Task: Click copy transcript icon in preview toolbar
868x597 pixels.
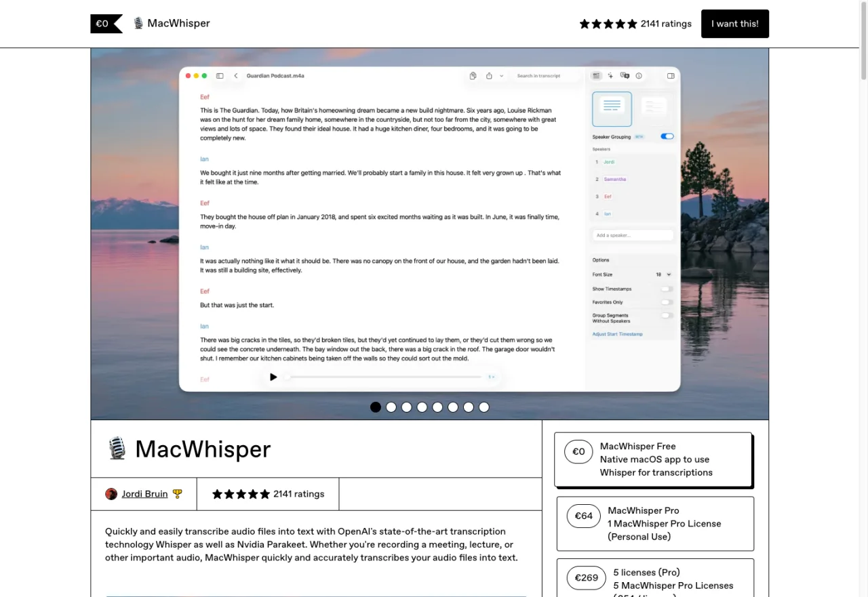Action: pos(473,76)
